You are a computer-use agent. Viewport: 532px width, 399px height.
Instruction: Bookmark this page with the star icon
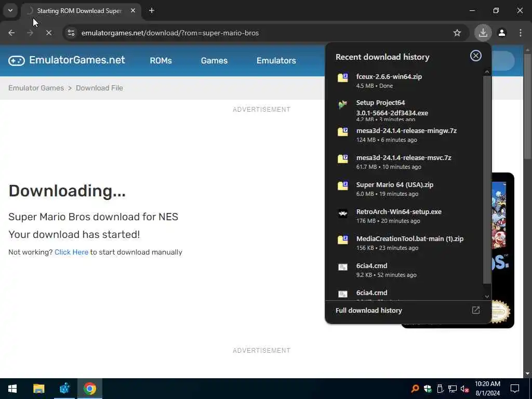(457, 33)
